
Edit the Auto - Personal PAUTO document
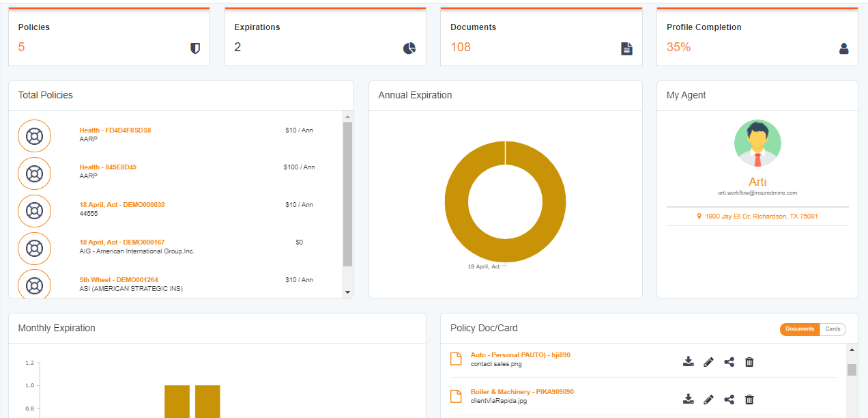coord(708,361)
